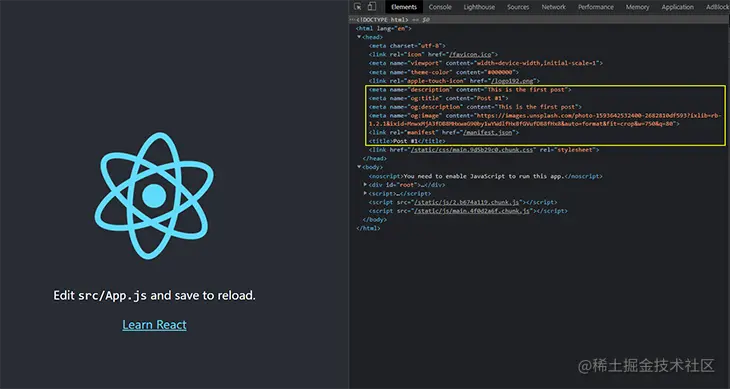Screen dimensions: 730x389
Task: Click the Learn React link
Action: (x=154, y=325)
